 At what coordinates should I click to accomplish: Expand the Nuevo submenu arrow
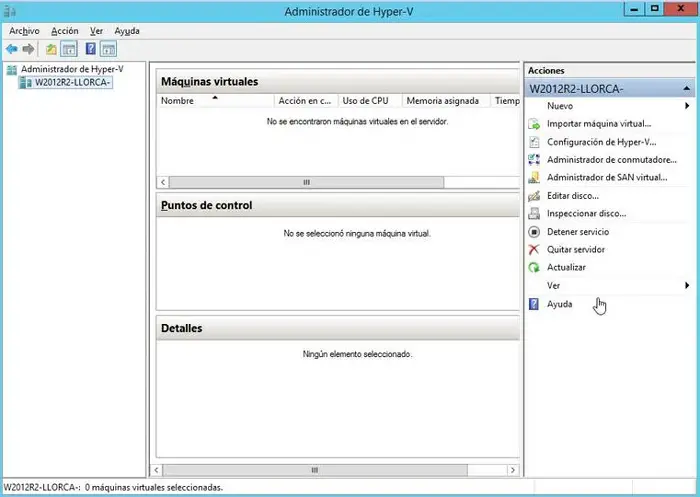coord(687,106)
